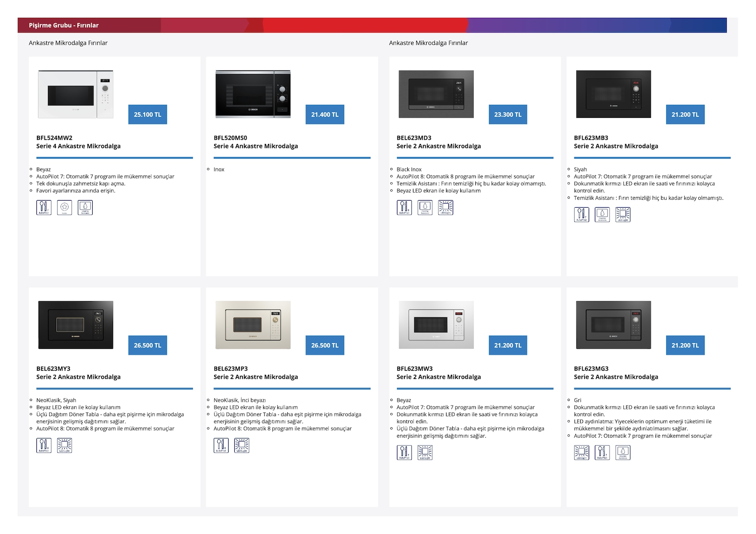This screenshot has width=756, height=534.
Task: Open the NeoKlasik black BEL623MY3 microwave image
Action: click(x=76, y=325)
